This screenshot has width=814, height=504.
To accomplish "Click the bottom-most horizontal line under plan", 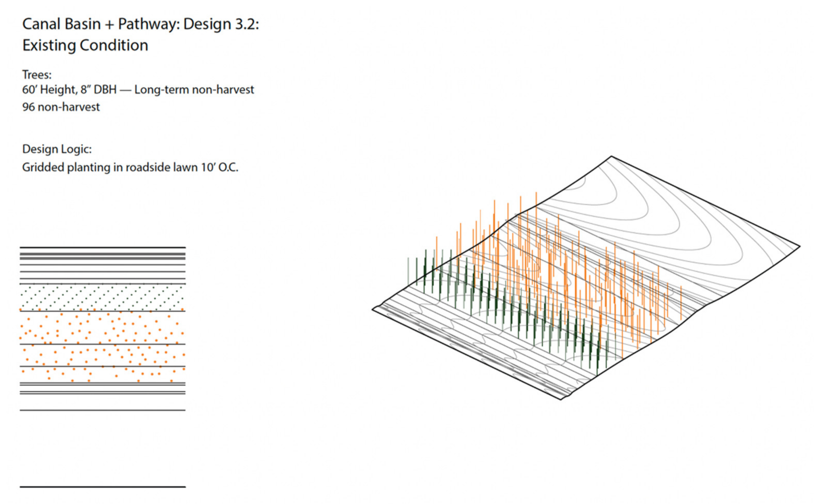I will pos(102,487).
